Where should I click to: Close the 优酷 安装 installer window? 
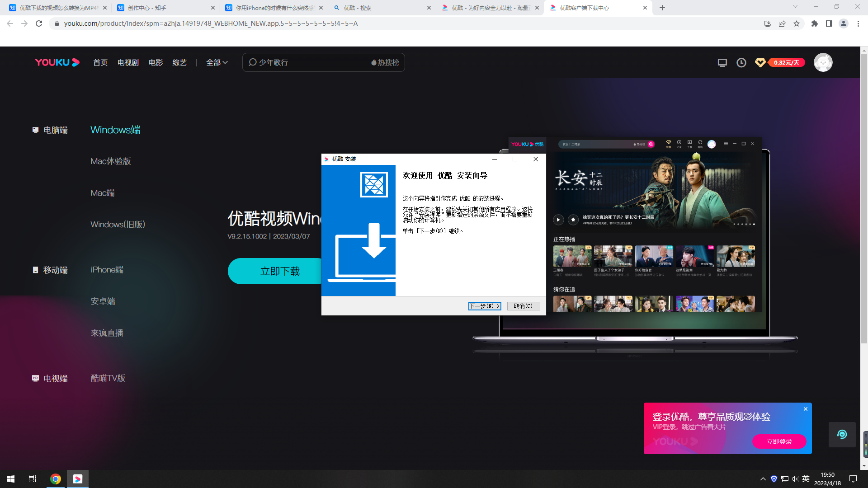click(x=536, y=159)
